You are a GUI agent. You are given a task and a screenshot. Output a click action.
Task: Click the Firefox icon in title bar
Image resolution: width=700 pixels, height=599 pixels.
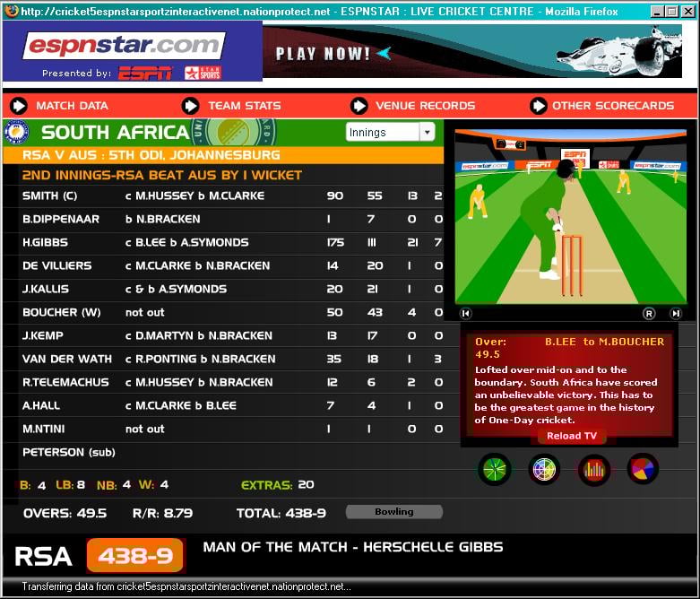coord(12,10)
